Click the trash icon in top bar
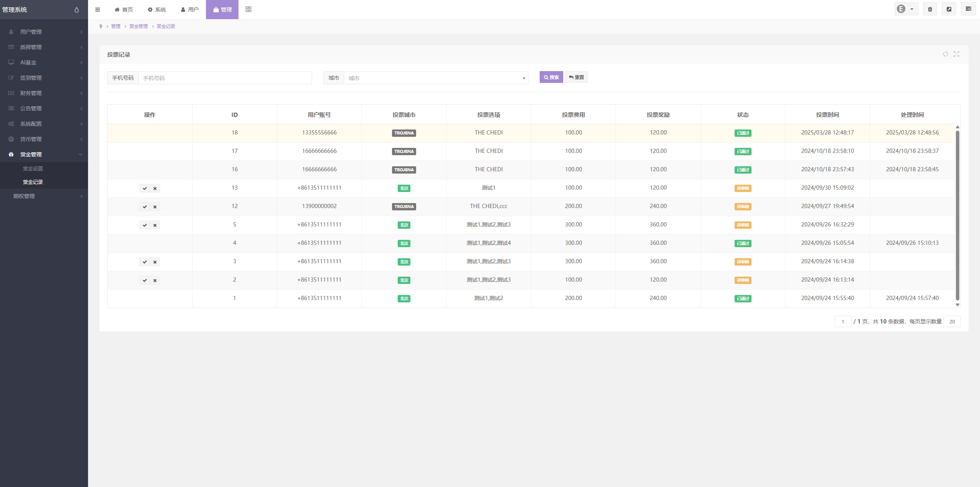The height and width of the screenshot is (487, 980). coord(930,9)
